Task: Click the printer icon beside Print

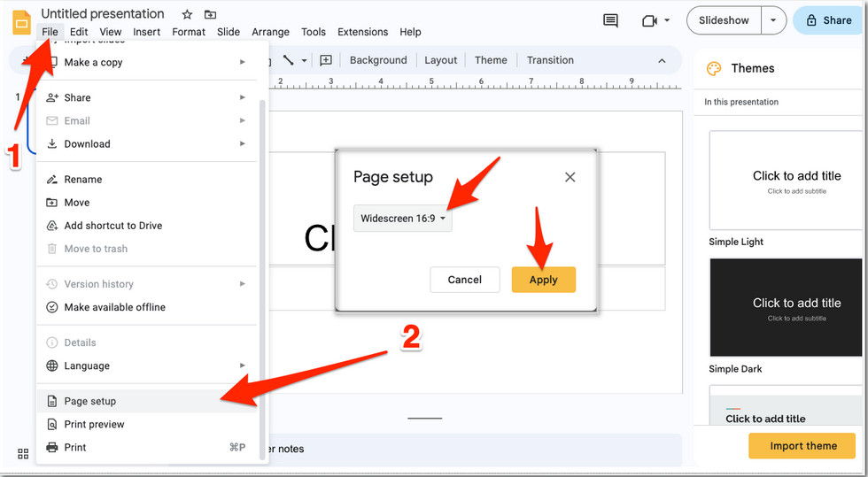Action: [52, 447]
